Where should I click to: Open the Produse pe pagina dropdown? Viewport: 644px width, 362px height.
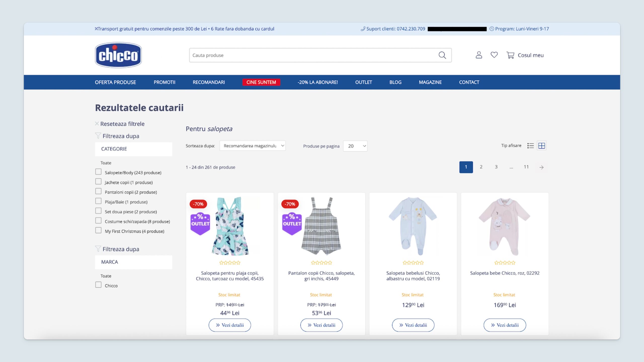tap(355, 146)
